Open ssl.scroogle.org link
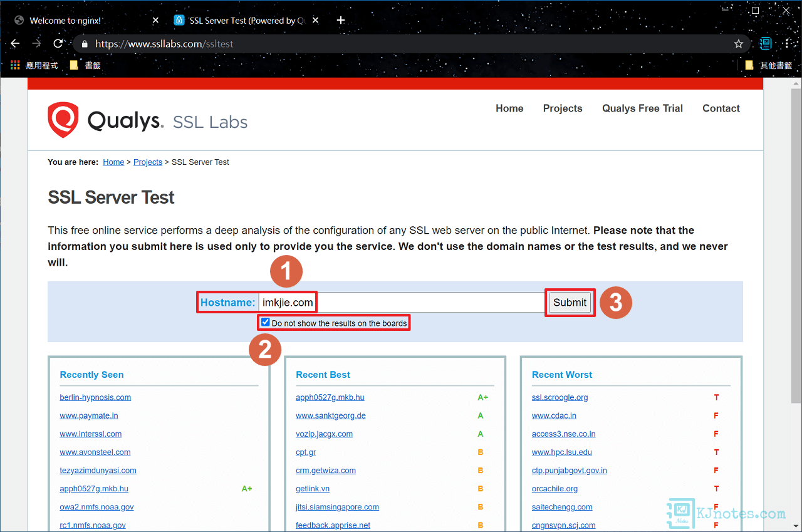 [x=560, y=397]
